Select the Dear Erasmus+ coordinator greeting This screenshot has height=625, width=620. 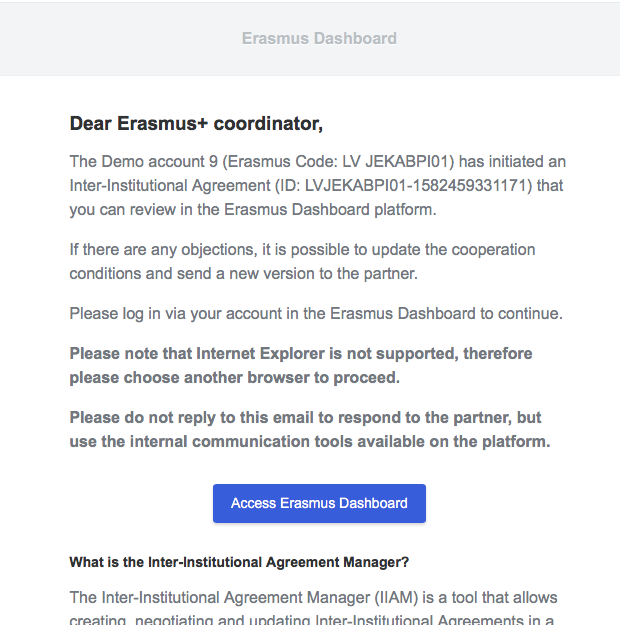pyautogui.click(x=196, y=124)
